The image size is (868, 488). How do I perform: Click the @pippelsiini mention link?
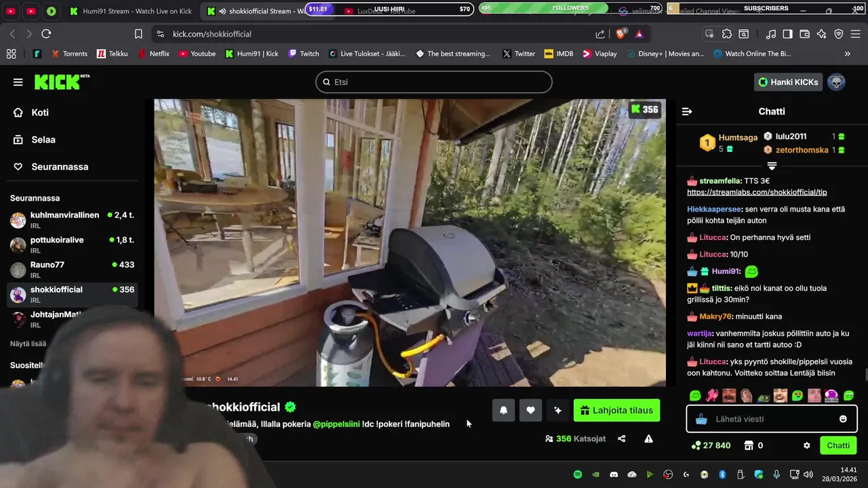coord(336,424)
